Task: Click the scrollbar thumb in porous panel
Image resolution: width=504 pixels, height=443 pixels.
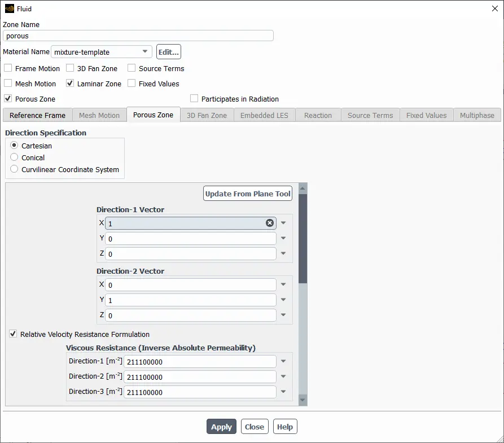Action: tap(303, 239)
